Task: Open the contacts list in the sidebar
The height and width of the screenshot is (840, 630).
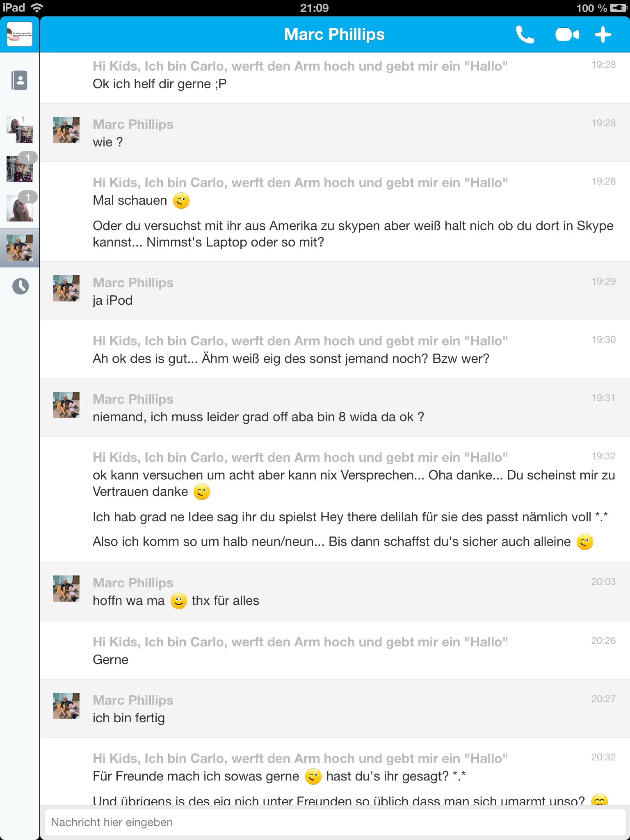Action: (20, 80)
